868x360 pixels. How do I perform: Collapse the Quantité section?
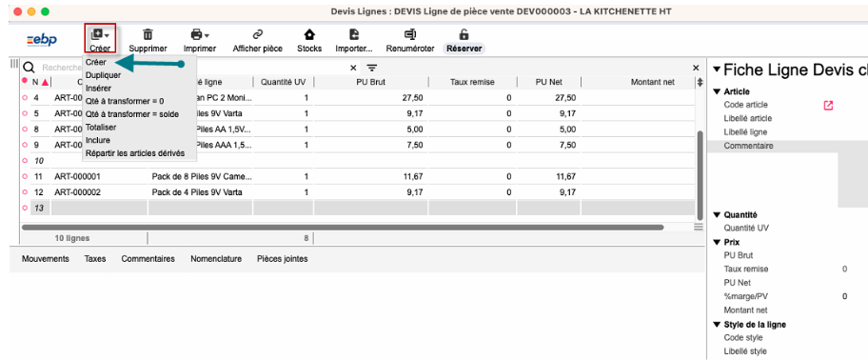(x=717, y=215)
